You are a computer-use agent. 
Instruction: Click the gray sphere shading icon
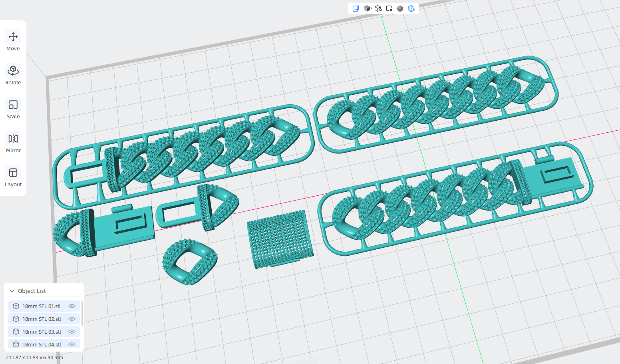tap(400, 8)
